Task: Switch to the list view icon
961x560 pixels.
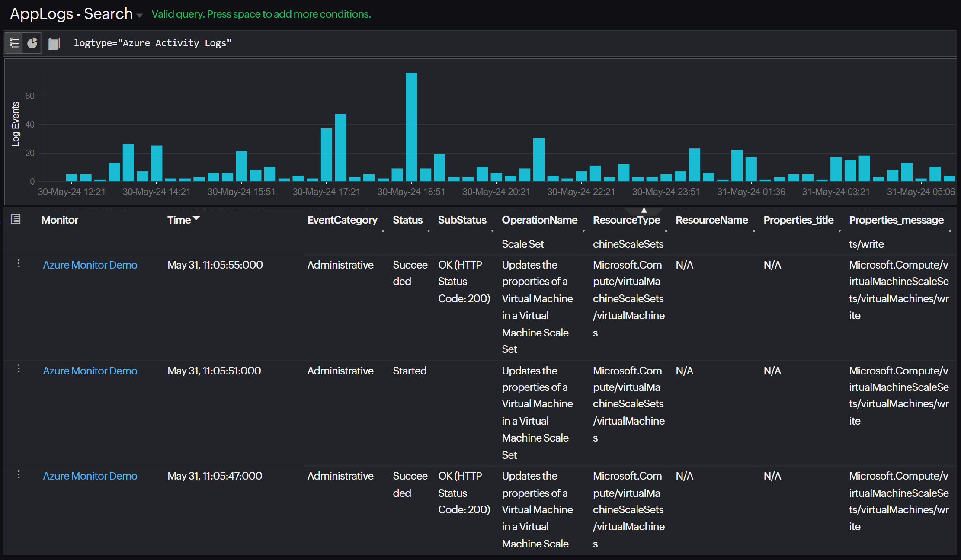Action: pos(13,43)
